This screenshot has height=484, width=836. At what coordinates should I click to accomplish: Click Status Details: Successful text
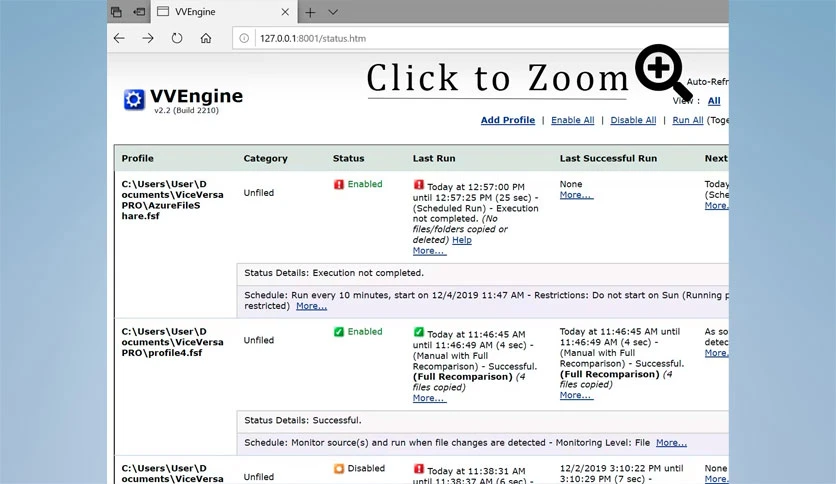[303, 420]
